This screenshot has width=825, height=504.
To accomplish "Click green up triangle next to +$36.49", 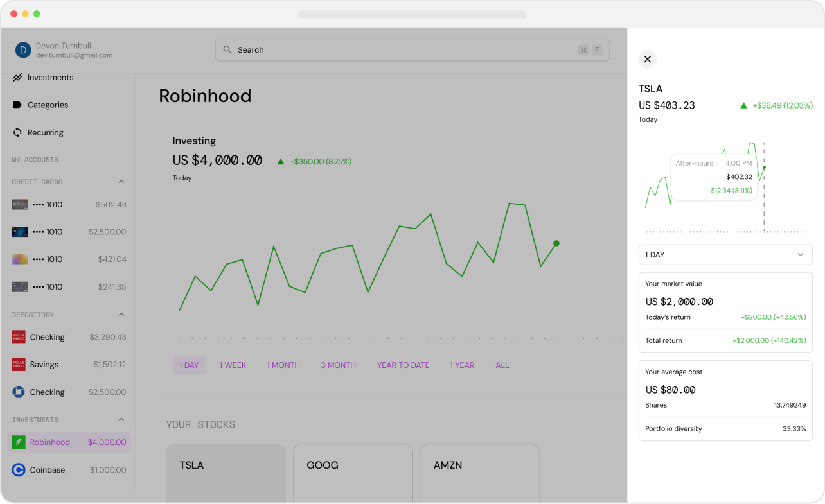I will pyautogui.click(x=744, y=105).
